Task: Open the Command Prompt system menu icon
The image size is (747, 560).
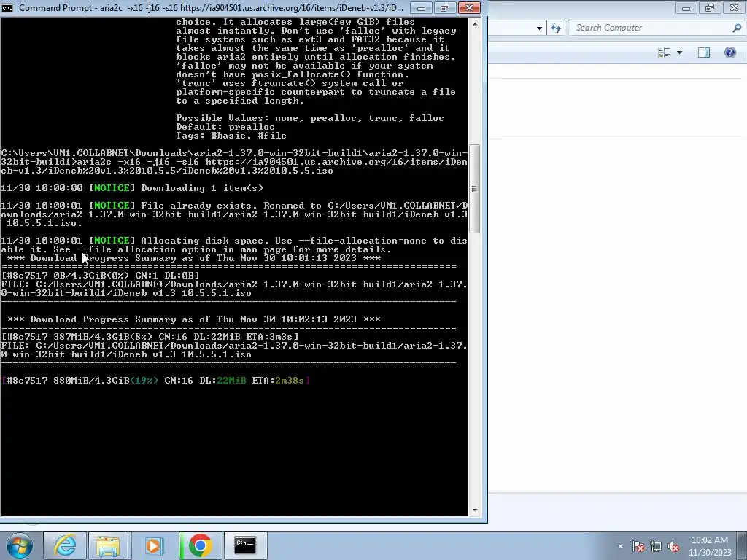Action: pos(7,7)
